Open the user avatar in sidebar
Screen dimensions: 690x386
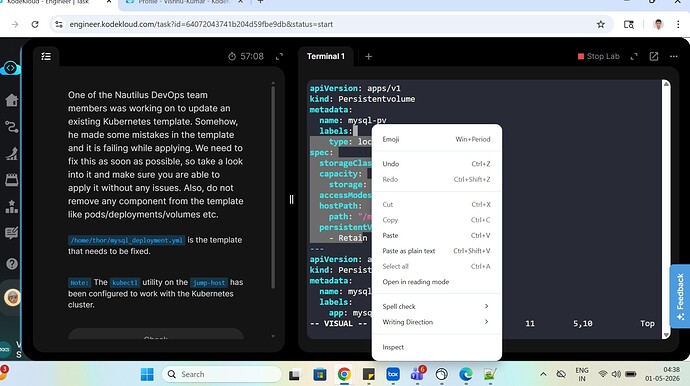(x=12, y=297)
